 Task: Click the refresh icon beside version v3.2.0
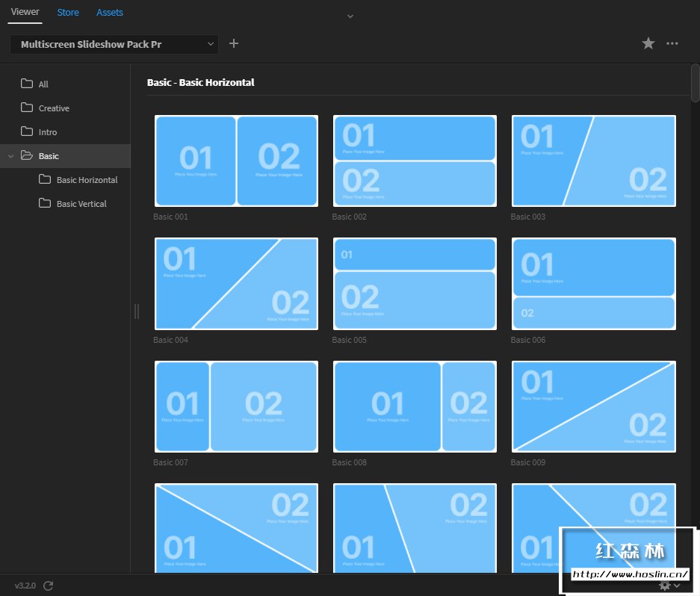pyautogui.click(x=49, y=586)
